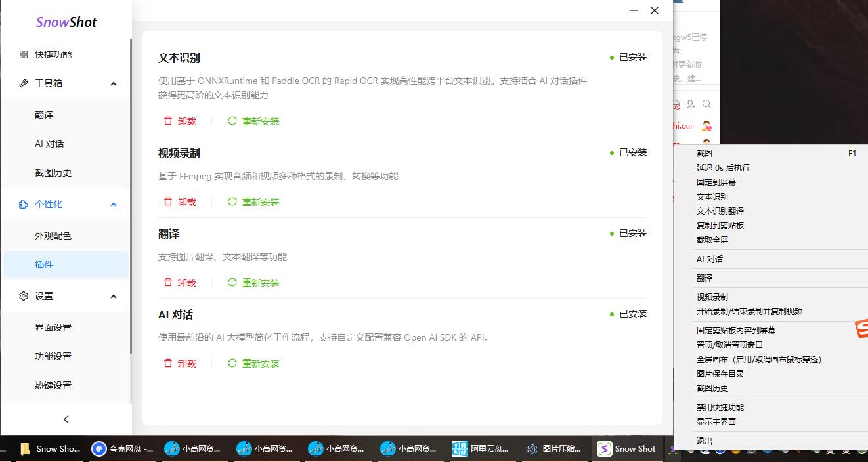
Task: Uninstall the 文本识别 plugin via 卸载
Action: tap(186, 121)
